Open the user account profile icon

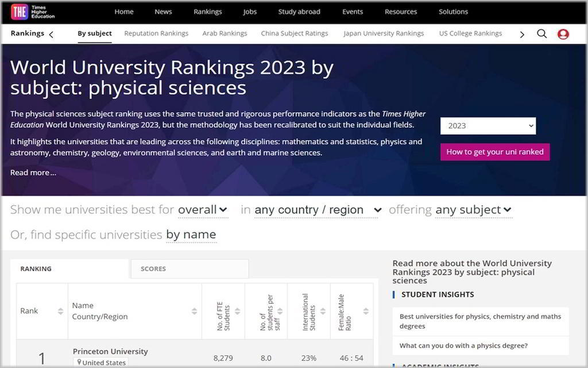click(563, 34)
